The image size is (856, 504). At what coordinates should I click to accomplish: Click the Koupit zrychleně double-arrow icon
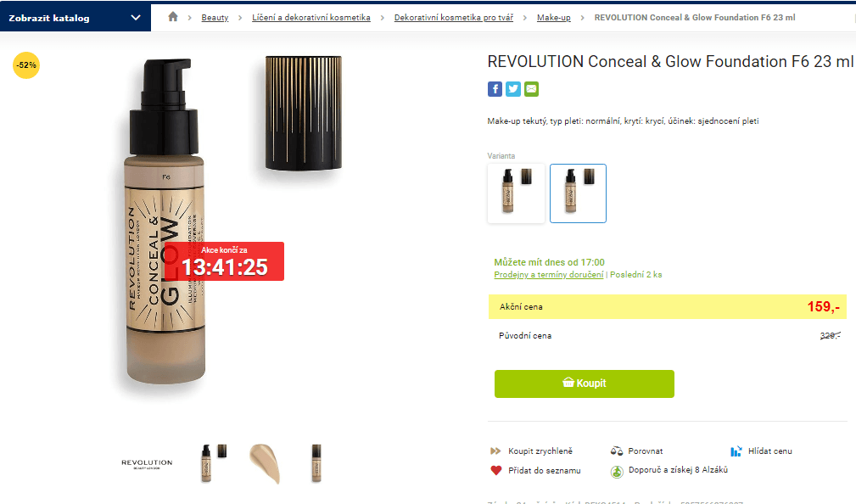[496, 451]
